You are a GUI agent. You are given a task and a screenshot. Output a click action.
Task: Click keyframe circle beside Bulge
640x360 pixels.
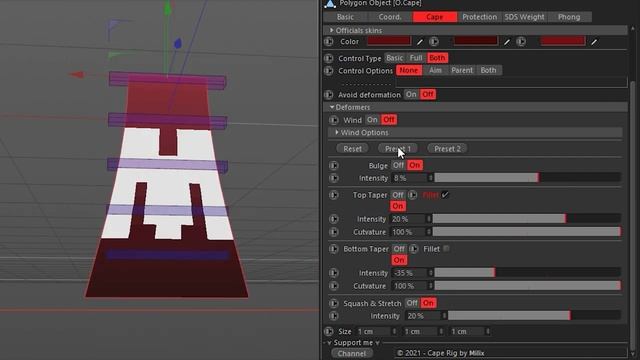pos(334,165)
